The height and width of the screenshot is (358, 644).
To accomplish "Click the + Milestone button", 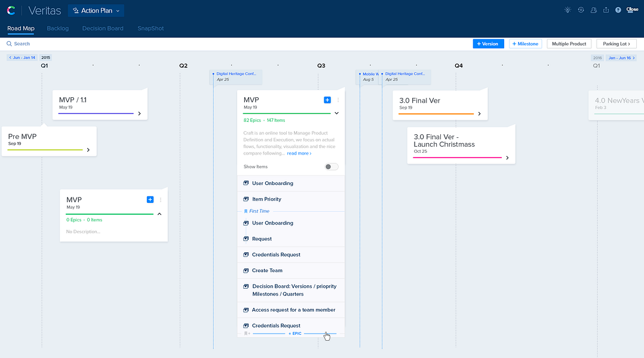I will pos(525,44).
